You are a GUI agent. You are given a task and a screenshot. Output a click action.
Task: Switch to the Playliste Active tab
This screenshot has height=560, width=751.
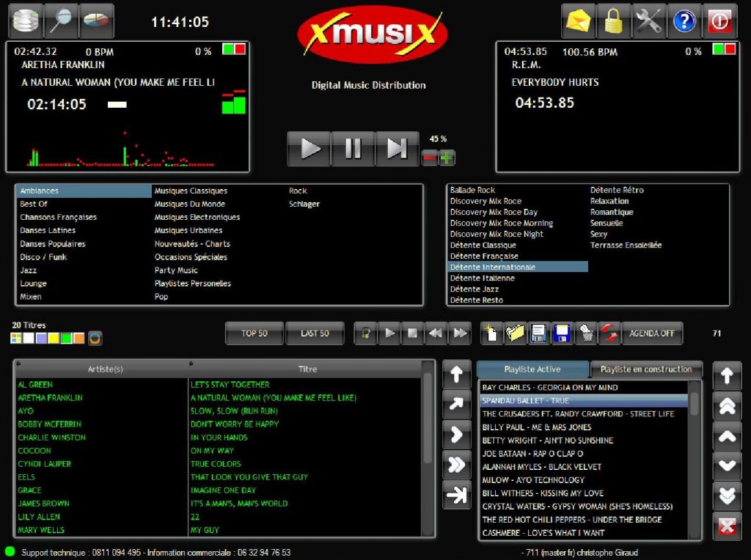point(532,369)
